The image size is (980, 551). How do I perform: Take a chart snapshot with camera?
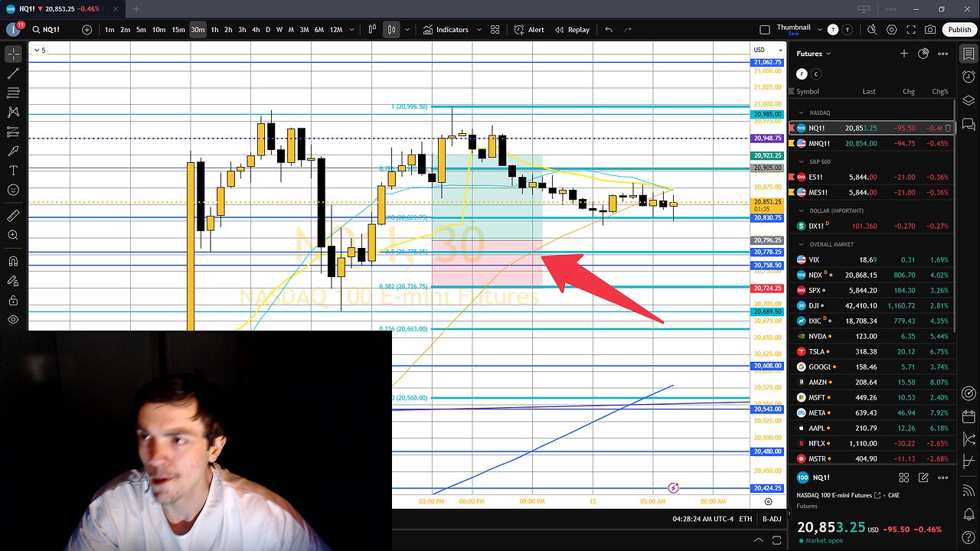930,30
